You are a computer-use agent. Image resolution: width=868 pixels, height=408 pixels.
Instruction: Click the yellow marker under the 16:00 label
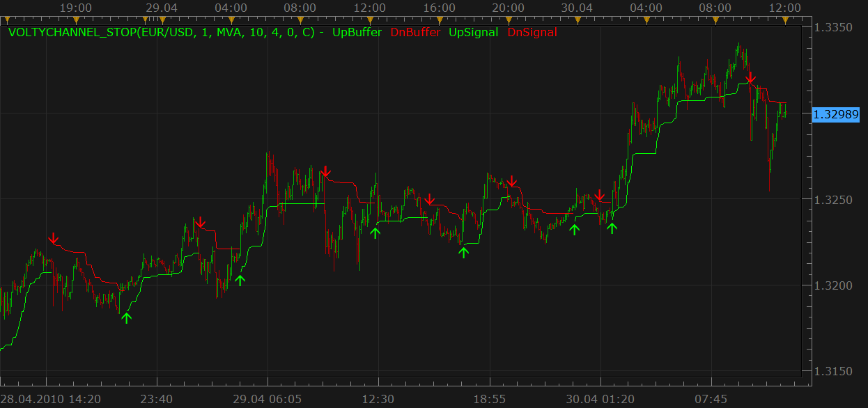pyautogui.click(x=439, y=19)
